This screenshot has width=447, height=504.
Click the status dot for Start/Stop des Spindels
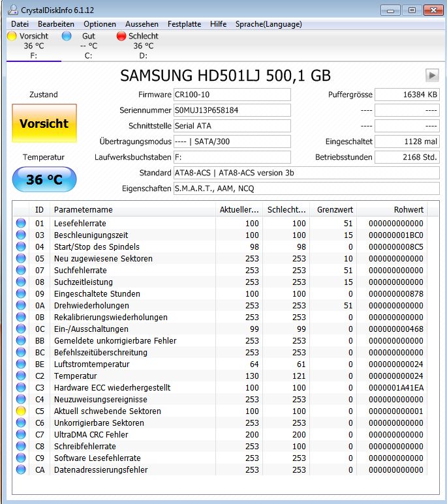pyautogui.click(x=21, y=246)
